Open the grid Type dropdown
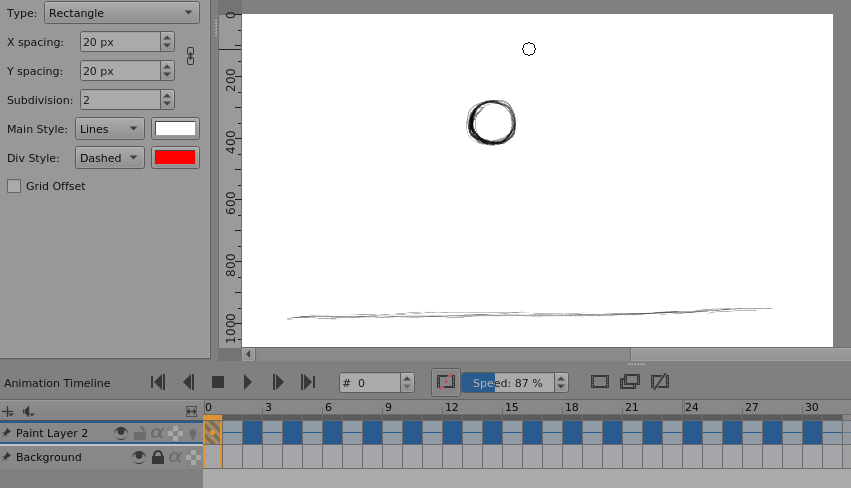 (121, 13)
